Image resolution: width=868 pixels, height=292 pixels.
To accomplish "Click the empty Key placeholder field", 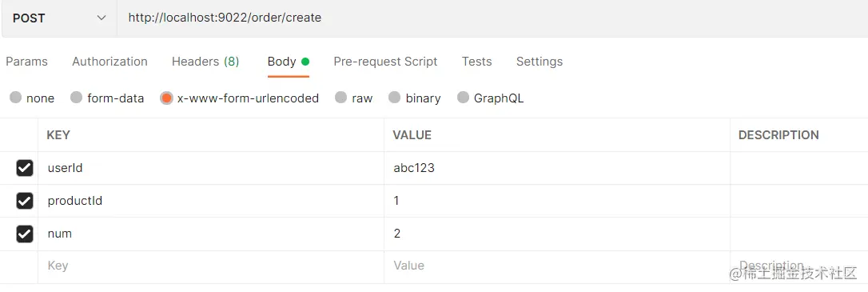I will coord(211,266).
